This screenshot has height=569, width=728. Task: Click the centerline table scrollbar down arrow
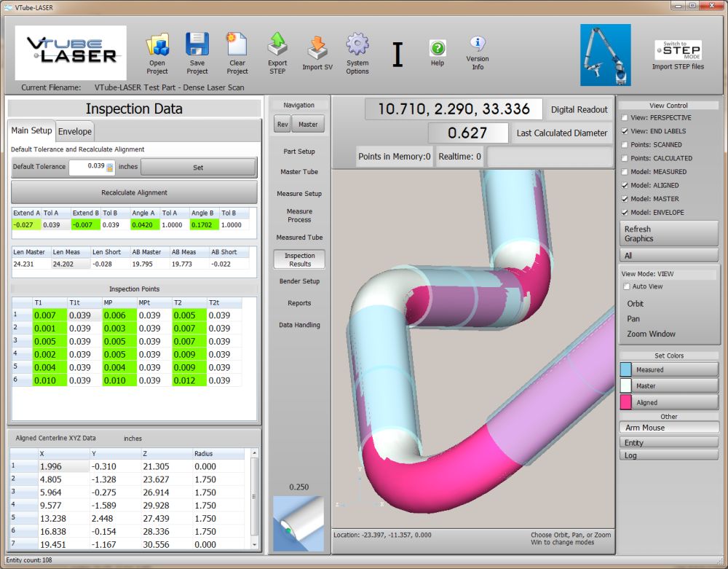pyautogui.click(x=255, y=544)
